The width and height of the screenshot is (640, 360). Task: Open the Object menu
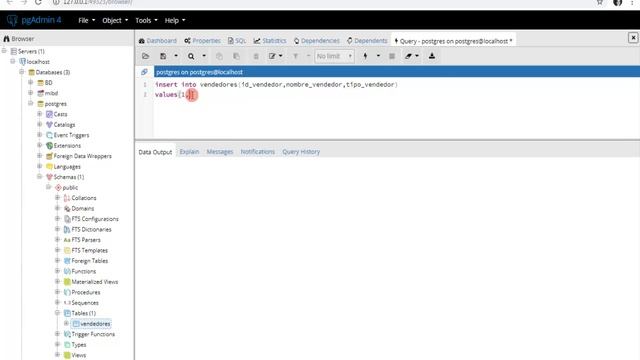115,20
